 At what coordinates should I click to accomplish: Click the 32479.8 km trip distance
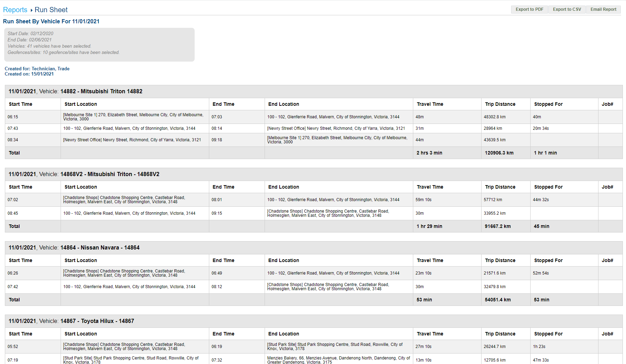coord(495,287)
